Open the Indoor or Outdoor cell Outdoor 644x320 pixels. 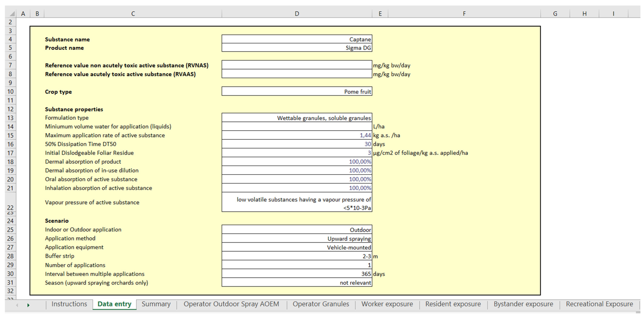pos(297,229)
